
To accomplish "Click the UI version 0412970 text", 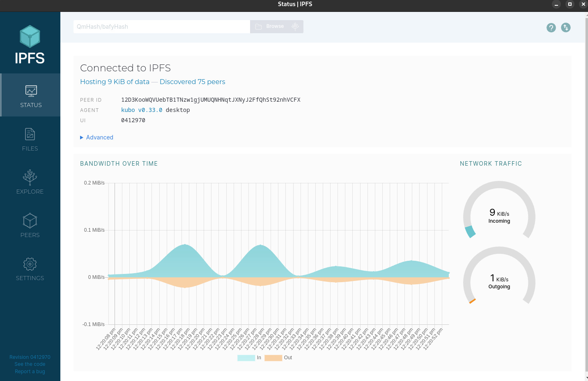I will pyautogui.click(x=133, y=120).
